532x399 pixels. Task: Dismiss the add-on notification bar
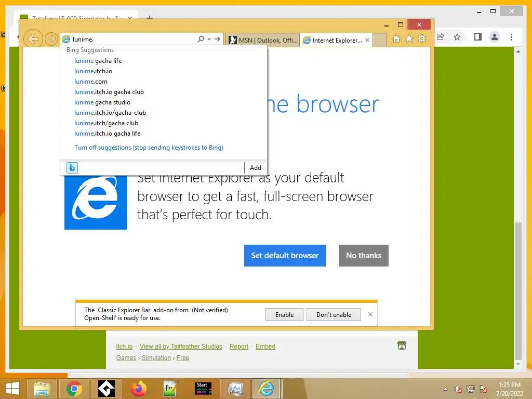point(370,314)
